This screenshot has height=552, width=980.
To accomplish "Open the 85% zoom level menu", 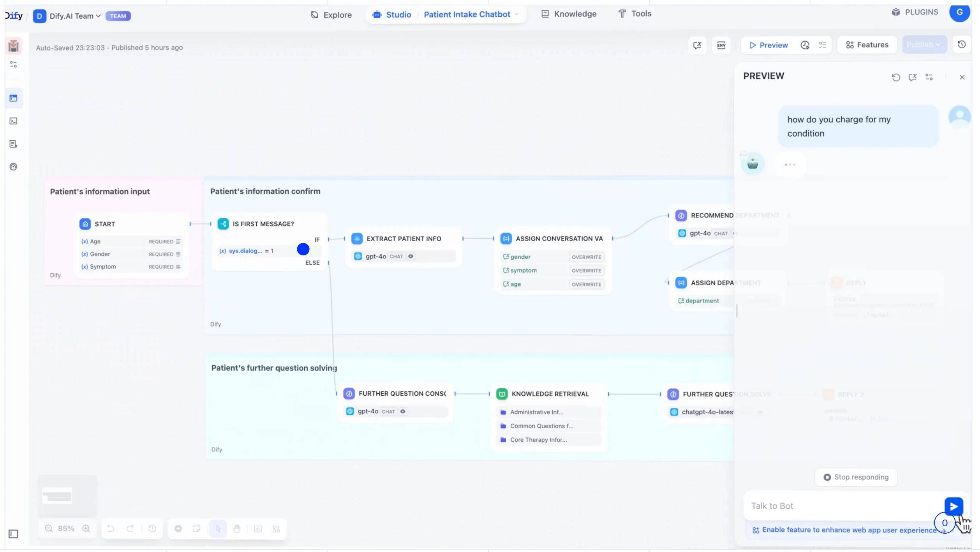I will point(66,529).
